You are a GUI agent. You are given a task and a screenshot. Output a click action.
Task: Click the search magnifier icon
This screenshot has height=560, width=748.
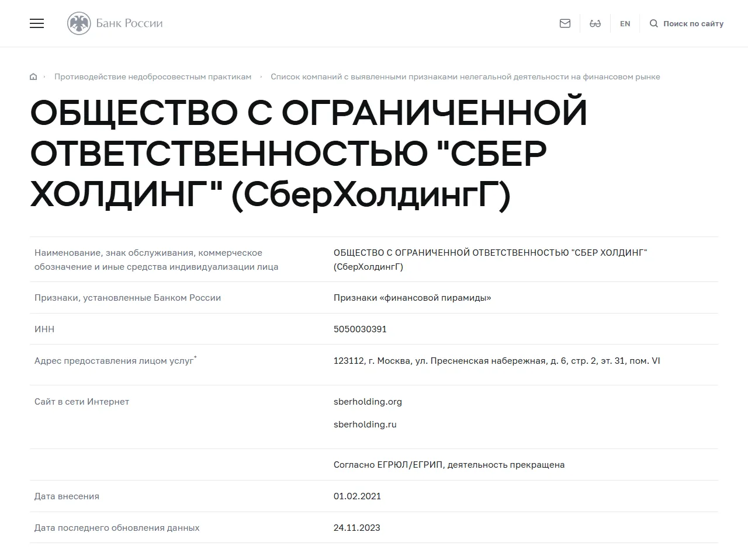654,23
